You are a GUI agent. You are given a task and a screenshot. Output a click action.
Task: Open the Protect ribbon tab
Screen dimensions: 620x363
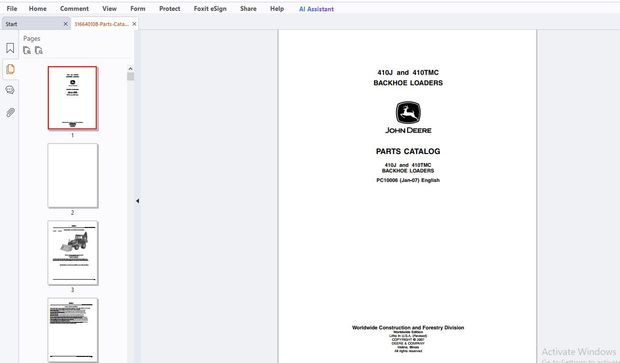170,8
